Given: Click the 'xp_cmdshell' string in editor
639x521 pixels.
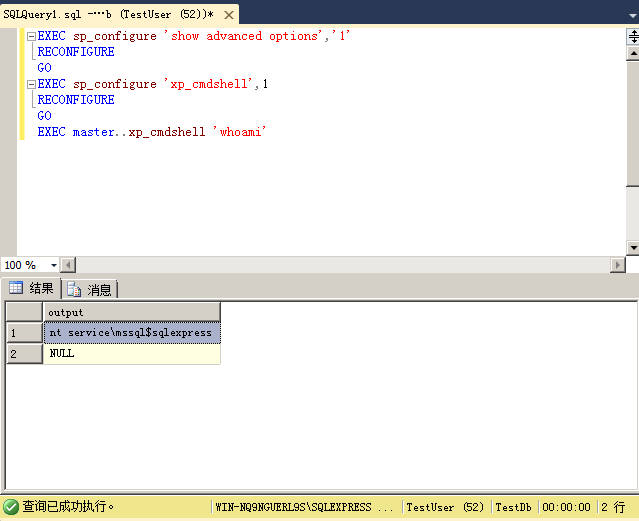Looking at the screenshot, I should (x=208, y=84).
